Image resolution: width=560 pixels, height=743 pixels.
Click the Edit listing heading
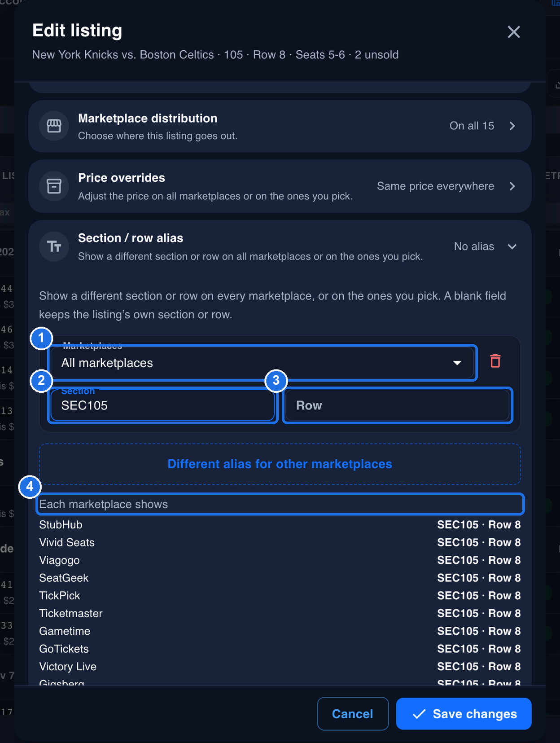[x=77, y=31]
